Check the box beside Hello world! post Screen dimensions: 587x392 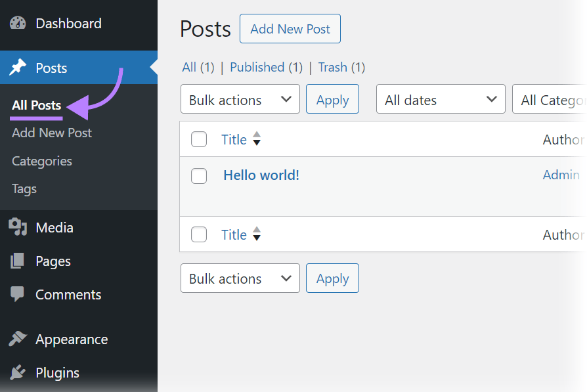(199, 175)
